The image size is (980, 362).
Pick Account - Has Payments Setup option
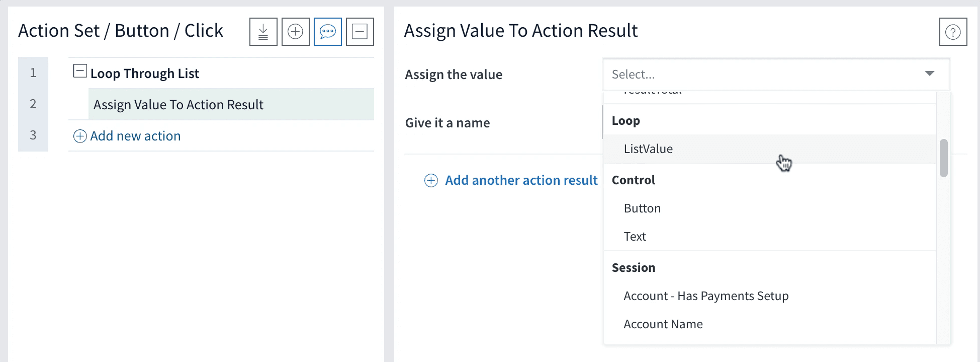coord(705,296)
